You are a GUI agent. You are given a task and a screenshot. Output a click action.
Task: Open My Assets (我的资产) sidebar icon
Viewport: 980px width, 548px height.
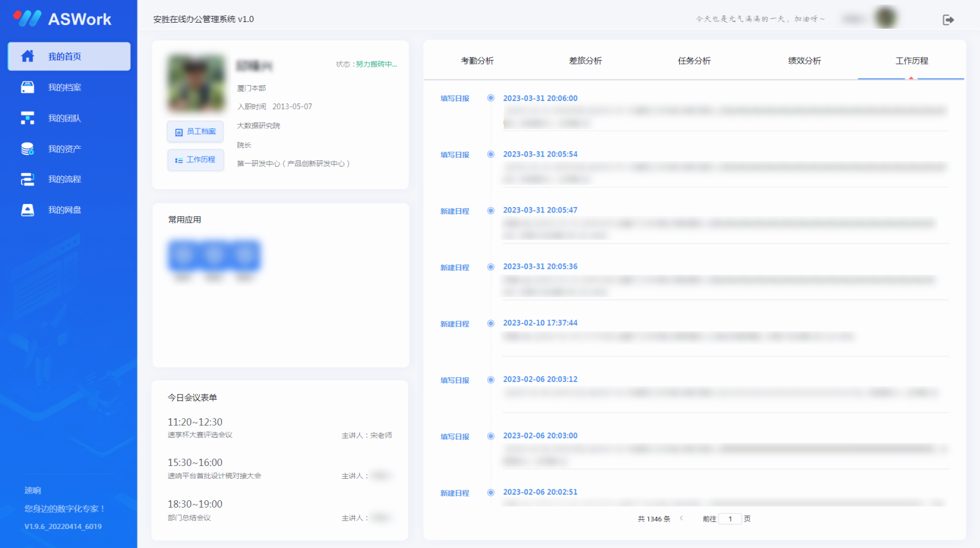coord(28,149)
